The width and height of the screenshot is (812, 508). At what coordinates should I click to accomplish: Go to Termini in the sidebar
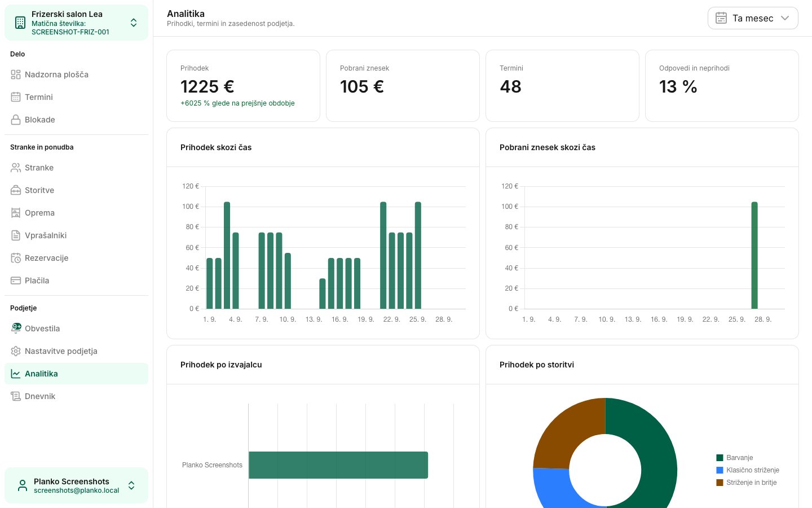click(x=77, y=97)
